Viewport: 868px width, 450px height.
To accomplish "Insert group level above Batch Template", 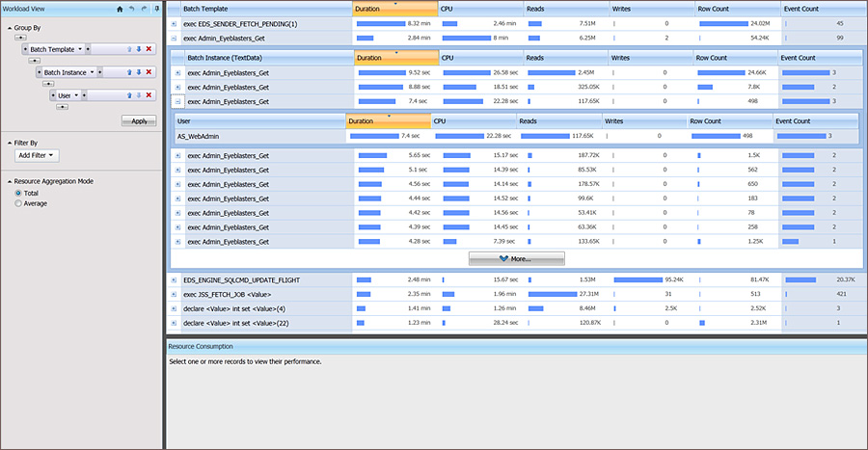I will (x=20, y=38).
